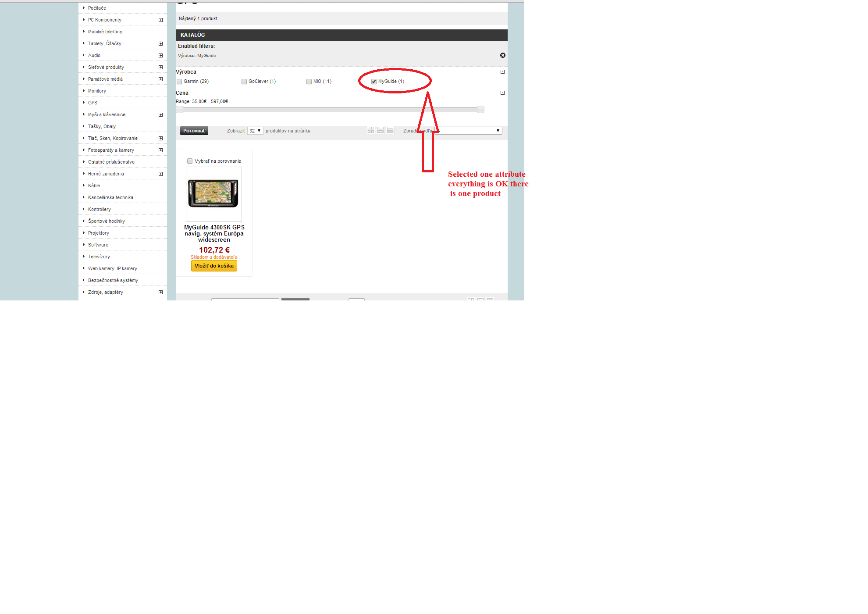Check the Garmin (29) manufacturer filter
868x614 pixels.
point(179,82)
